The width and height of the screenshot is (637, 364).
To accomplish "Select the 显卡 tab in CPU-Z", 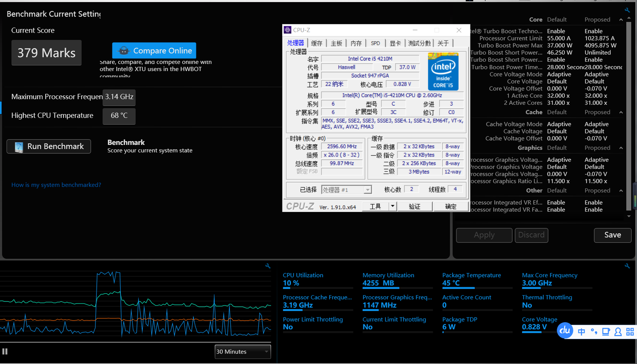I will (x=395, y=43).
